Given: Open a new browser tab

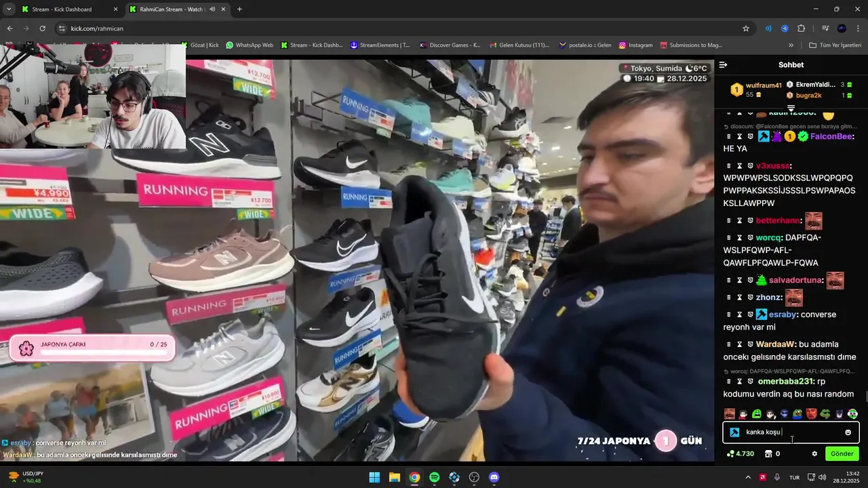Looking at the screenshot, I should coord(239,9).
